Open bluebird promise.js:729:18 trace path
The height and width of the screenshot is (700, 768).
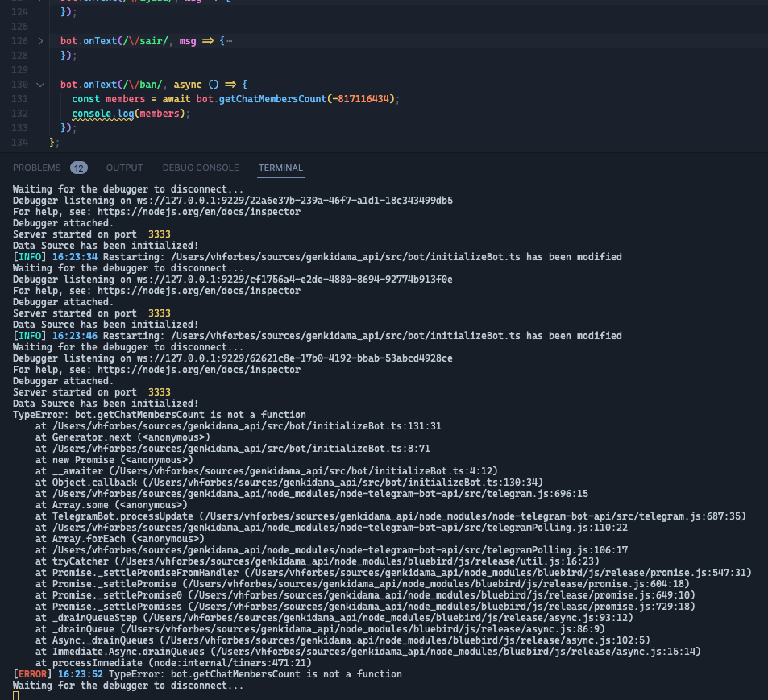pyautogui.click(x=442, y=606)
